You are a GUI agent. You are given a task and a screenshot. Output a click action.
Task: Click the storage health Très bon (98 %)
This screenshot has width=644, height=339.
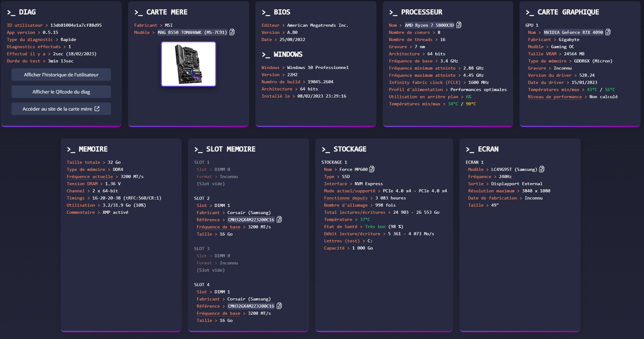tap(384, 227)
